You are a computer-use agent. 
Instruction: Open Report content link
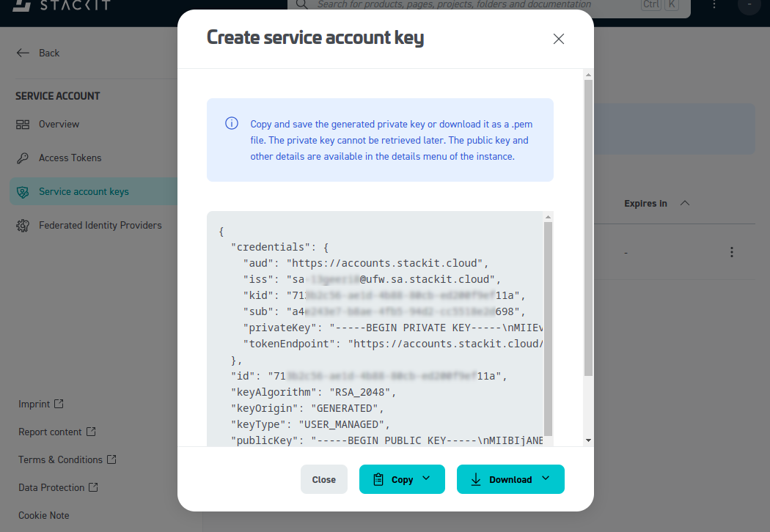50,432
